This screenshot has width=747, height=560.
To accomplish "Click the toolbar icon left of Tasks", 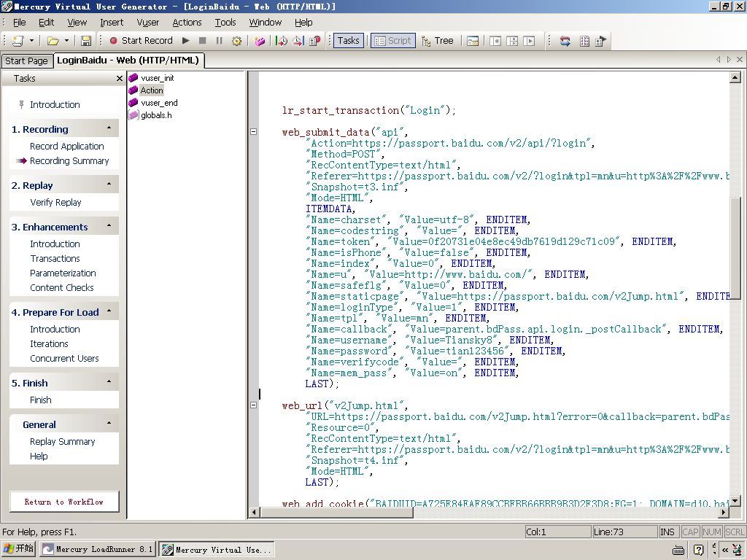I will pyautogui.click(x=315, y=41).
